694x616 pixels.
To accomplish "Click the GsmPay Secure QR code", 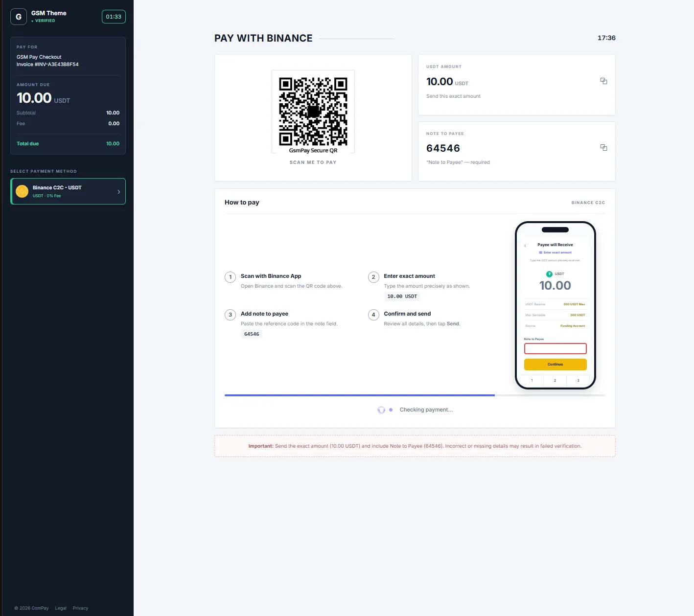I will 313,112.
